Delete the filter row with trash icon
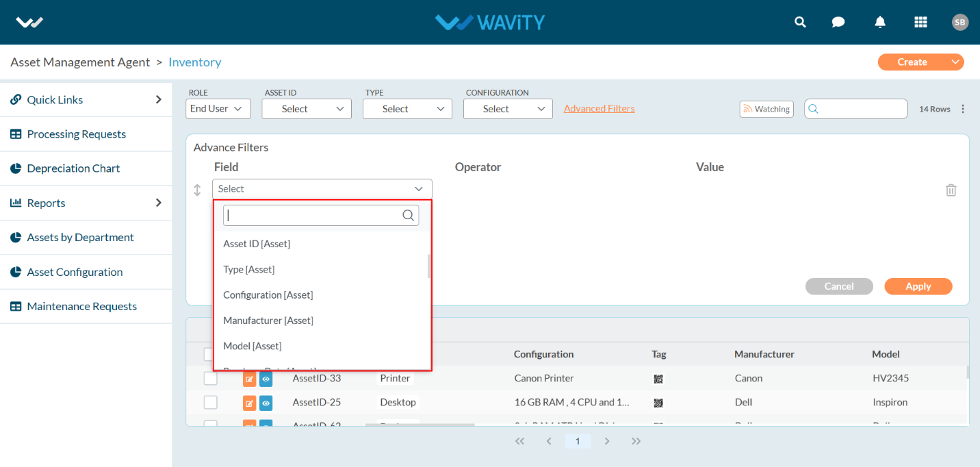The height and width of the screenshot is (467, 980). [x=951, y=190]
